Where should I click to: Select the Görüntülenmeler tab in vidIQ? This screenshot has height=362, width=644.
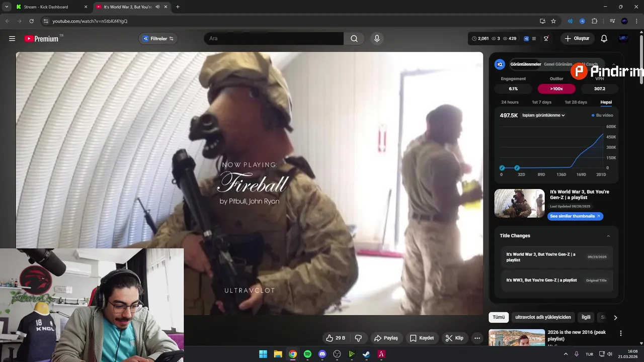click(x=525, y=64)
